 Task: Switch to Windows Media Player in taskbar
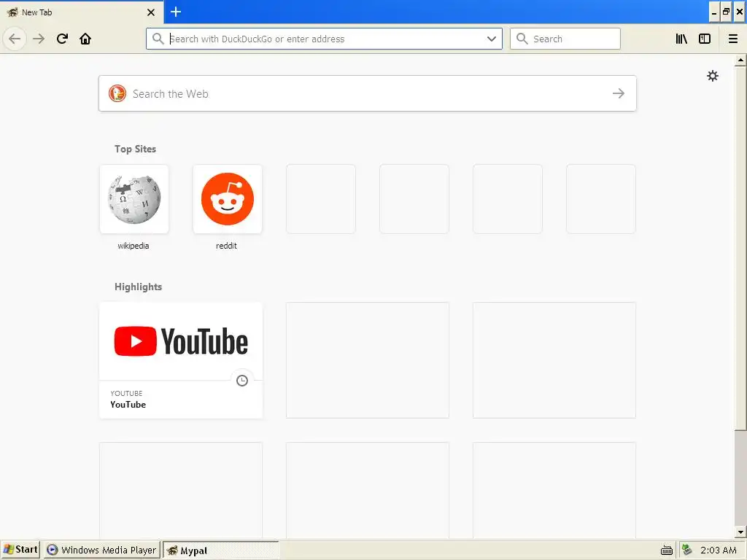coord(102,550)
